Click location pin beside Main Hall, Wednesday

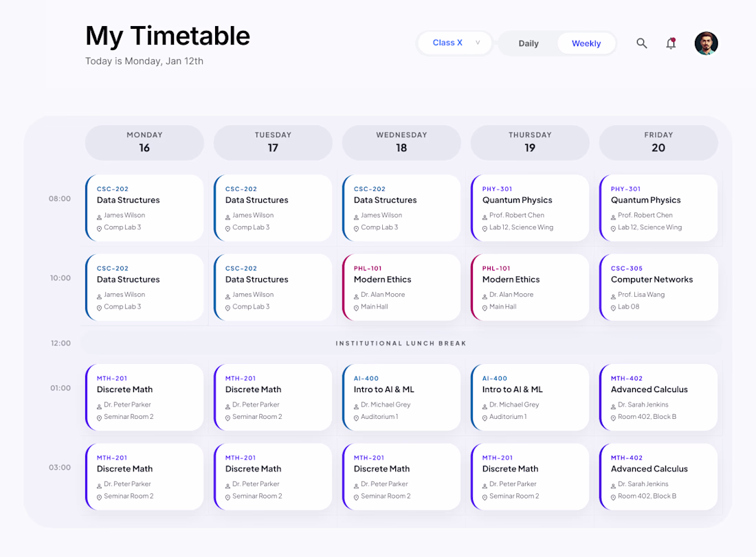coord(356,308)
